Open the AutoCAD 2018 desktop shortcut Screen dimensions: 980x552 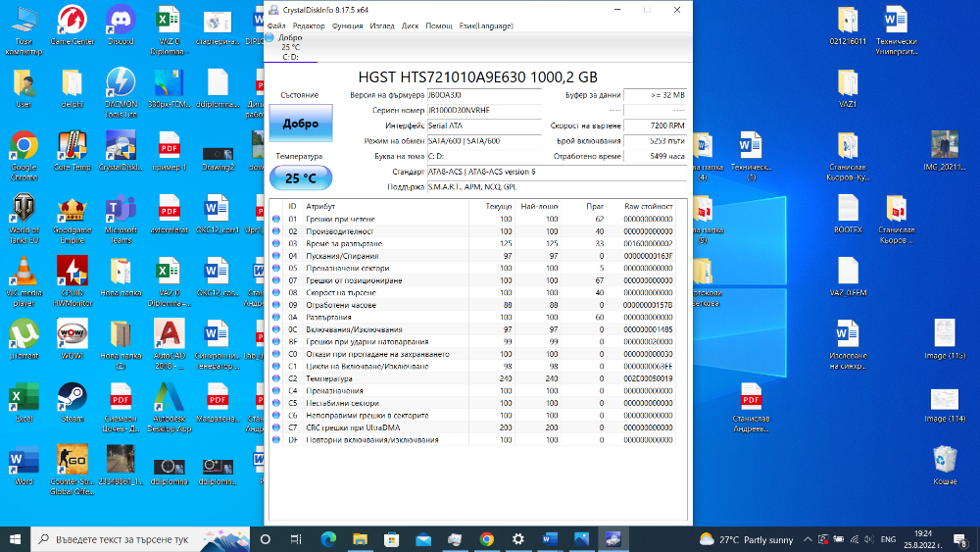coord(170,344)
